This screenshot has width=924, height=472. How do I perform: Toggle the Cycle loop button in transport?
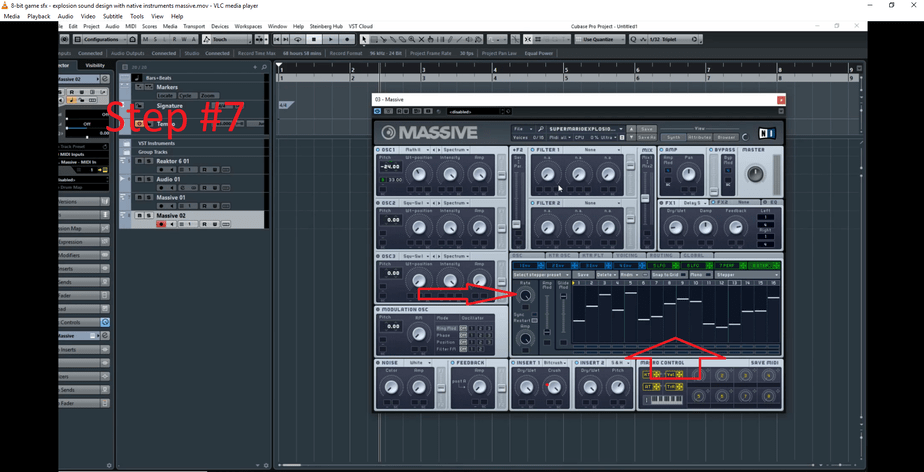pyautogui.click(x=298, y=39)
